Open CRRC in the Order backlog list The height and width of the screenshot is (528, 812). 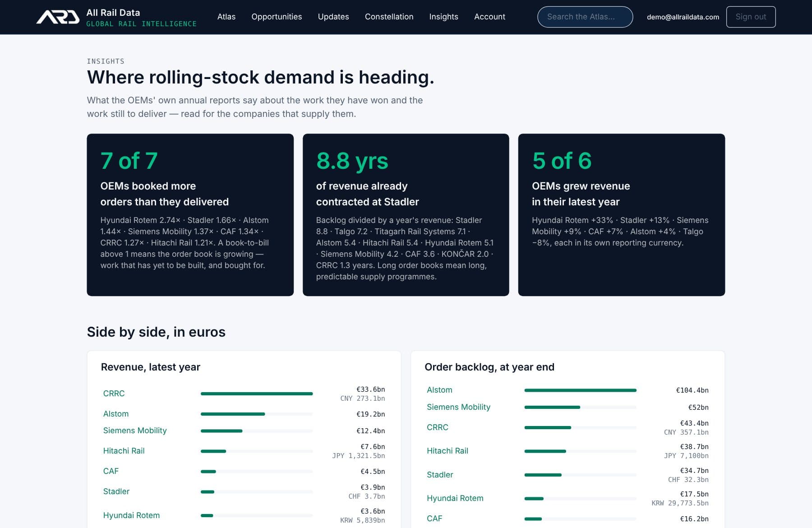438,427
